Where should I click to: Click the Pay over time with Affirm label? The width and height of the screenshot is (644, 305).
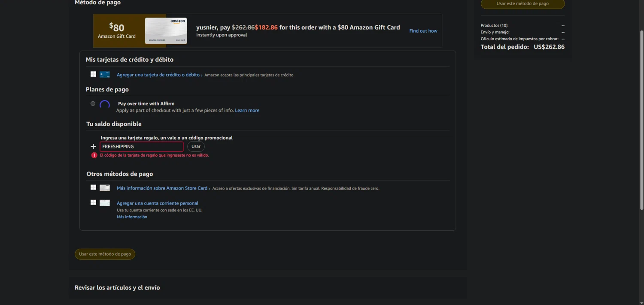146,103
